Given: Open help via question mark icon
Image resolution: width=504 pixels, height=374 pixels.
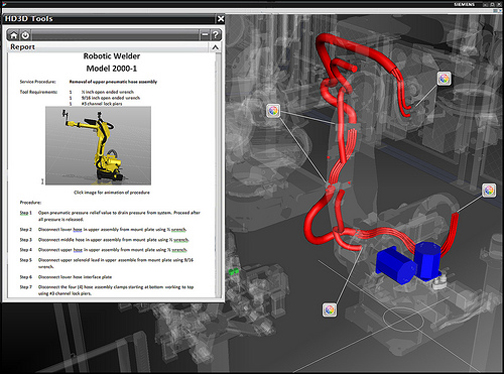Looking at the screenshot, I should [x=216, y=34].
